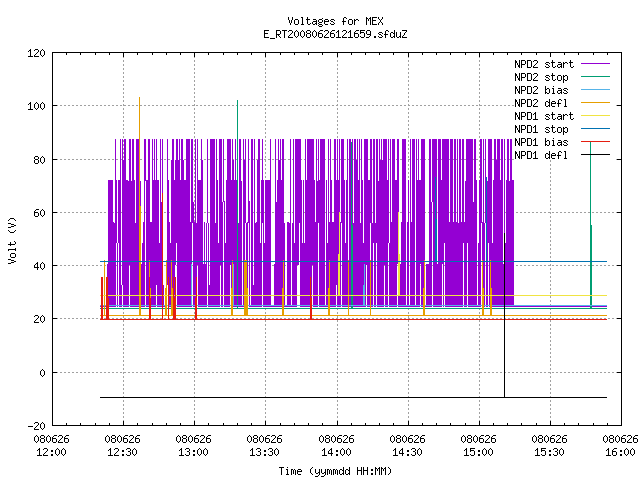Viewport: 640px width, 480px height.
Task: Click the 'NPD1 stop' legend label
Action: (x=541, y=129)
